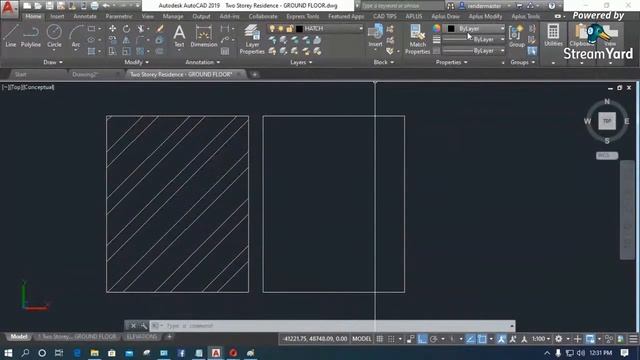
Task: Toggle snap mode in status bar
Action: [x=391, y=339]
